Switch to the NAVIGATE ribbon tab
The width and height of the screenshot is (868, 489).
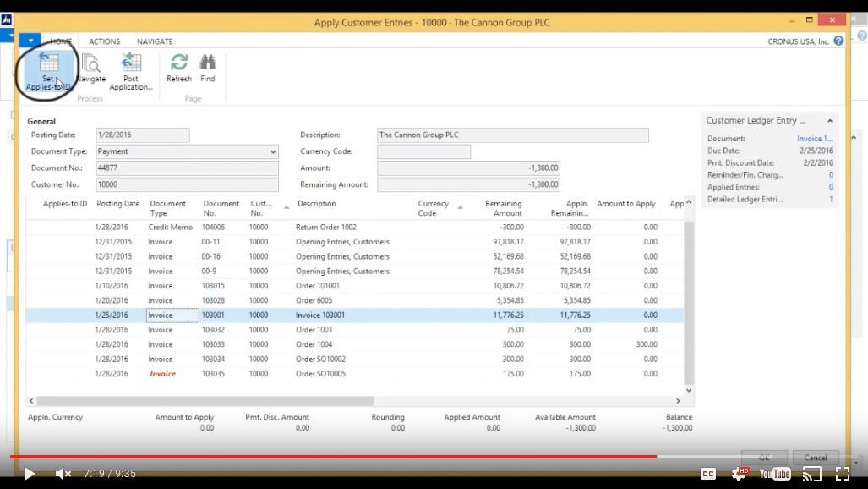[x=155, y=41]
